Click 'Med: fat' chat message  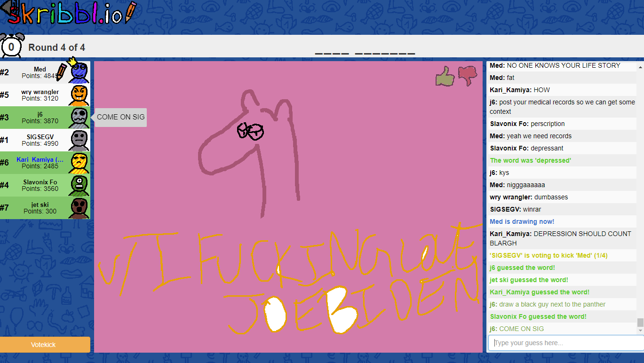tap(502, 78)
